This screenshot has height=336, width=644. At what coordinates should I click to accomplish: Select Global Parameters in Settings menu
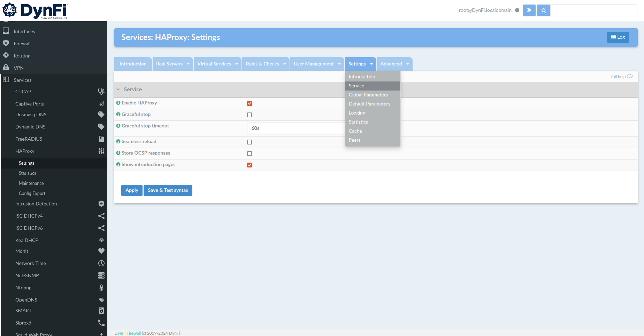click(x=373, y=95)
